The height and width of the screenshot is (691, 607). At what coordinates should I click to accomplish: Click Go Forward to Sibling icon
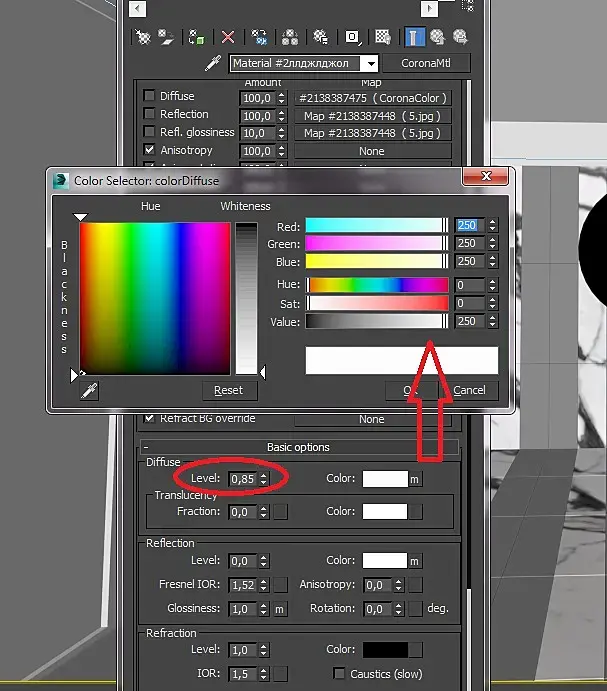coord(460,37)
